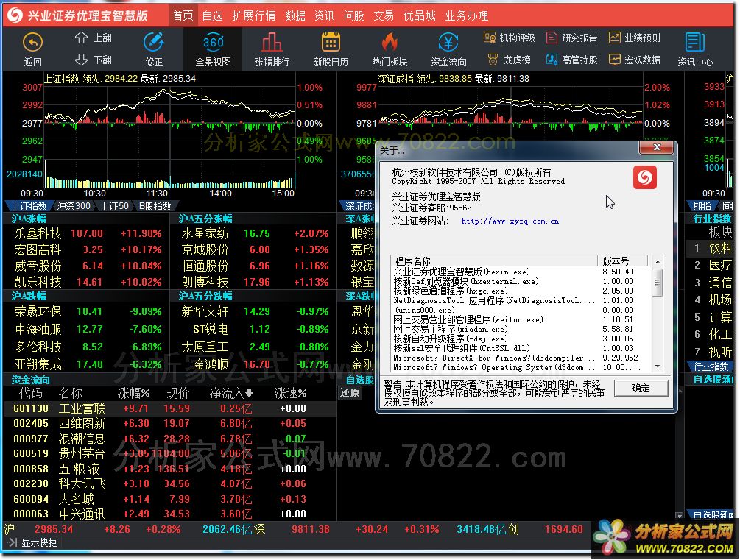Open the 业务办理 menu
This screenshot has width=740, height=560.
(x=467, y=15)
